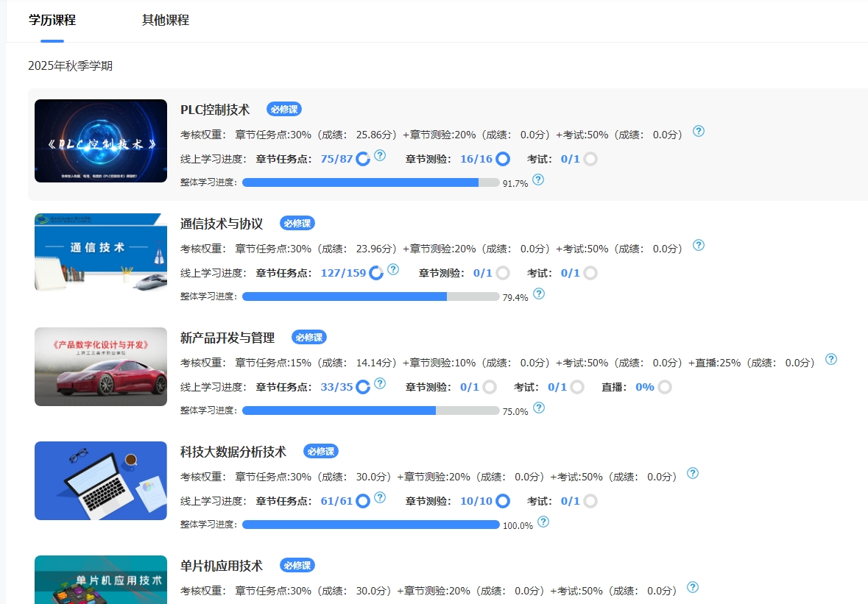Click the 必修课 badge beside 单片机应用技术
Screen dimensions: 868x604
tap(297, 565)
